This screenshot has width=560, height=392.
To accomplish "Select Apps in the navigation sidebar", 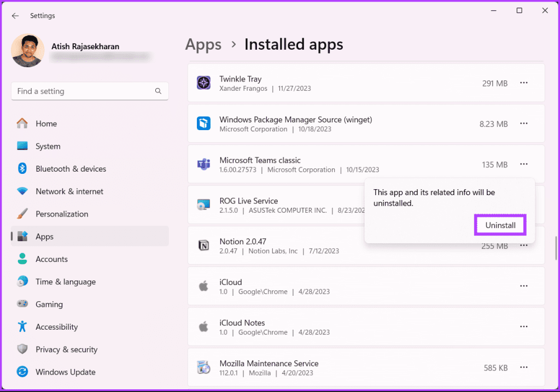I will (44, 236).
